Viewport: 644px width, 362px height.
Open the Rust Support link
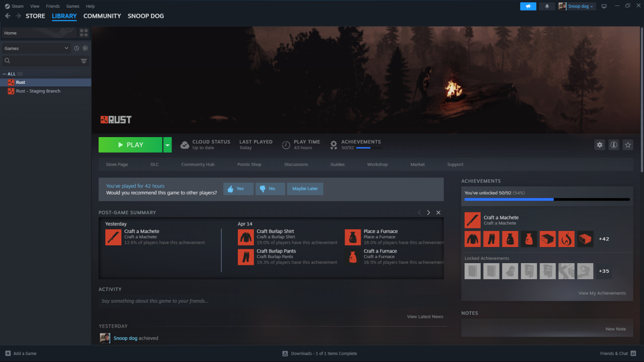tap(455, 164)
